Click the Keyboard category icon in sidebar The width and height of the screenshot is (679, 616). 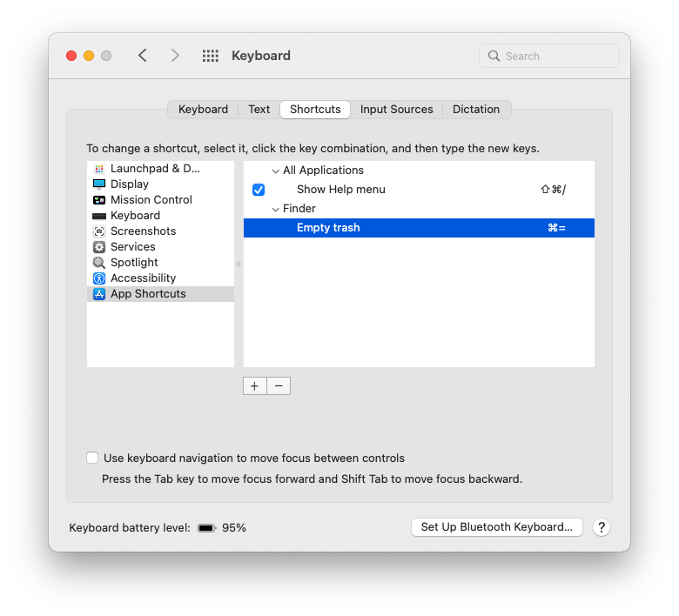tap(99, 216)
